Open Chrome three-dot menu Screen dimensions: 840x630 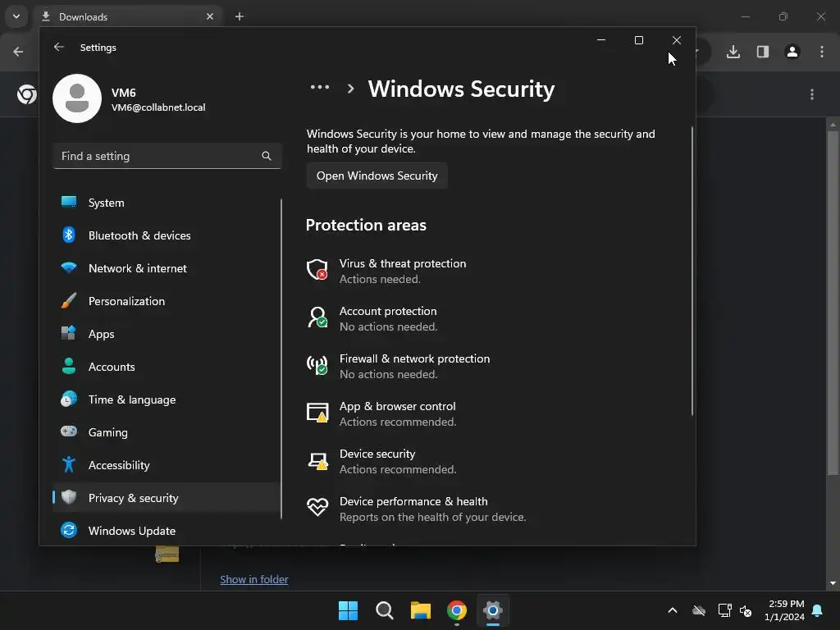(822, 52)
